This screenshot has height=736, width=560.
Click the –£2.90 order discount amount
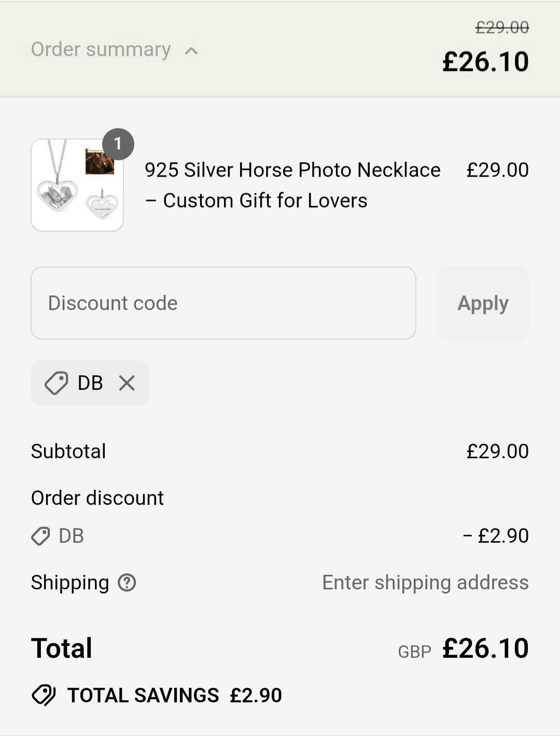(x=496, y=536)
